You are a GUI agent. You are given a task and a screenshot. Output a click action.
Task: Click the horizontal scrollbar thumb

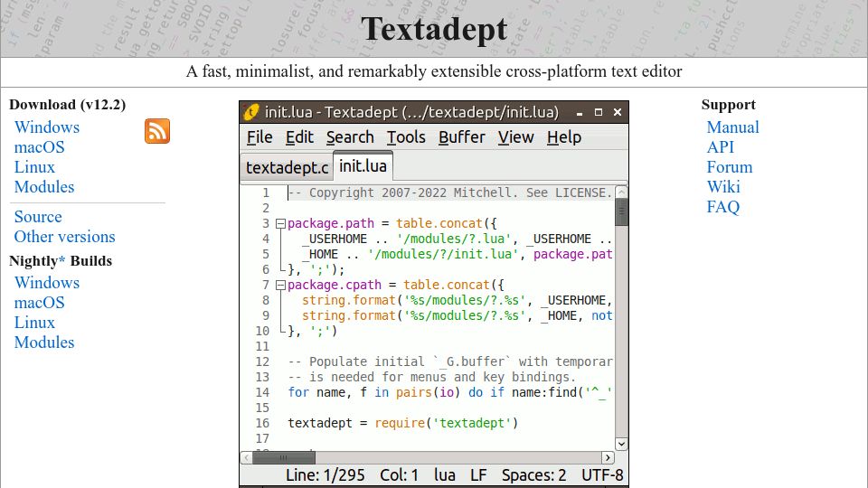pos(284,457)
